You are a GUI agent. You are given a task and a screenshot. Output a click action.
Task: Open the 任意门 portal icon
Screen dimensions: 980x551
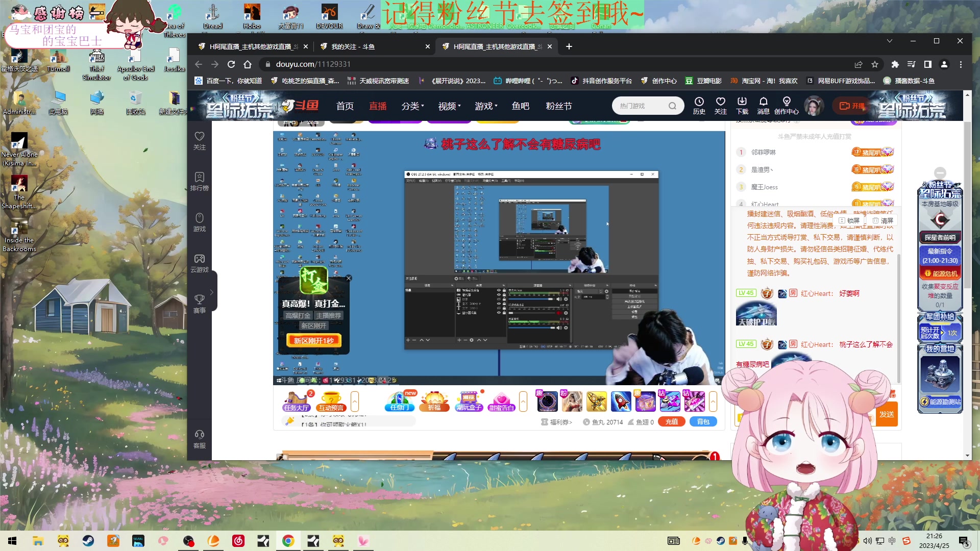coord(399,402)
